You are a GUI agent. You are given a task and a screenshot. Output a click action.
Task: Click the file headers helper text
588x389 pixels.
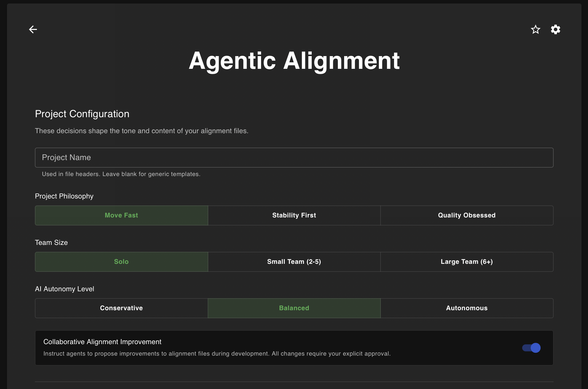click(x=121, y=174)
